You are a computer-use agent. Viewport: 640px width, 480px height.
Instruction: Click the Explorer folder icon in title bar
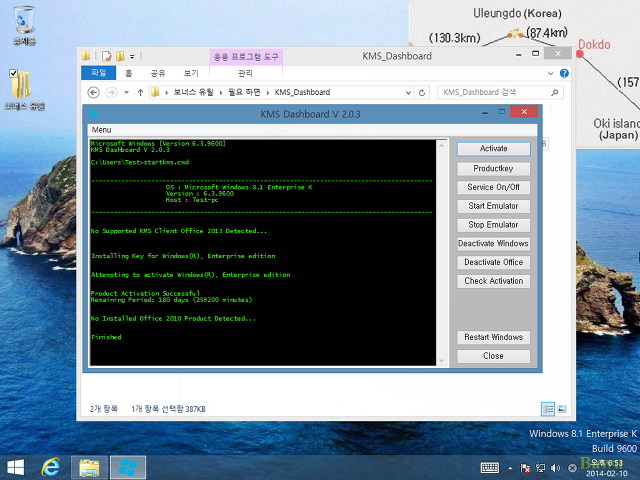click(86, 56)
